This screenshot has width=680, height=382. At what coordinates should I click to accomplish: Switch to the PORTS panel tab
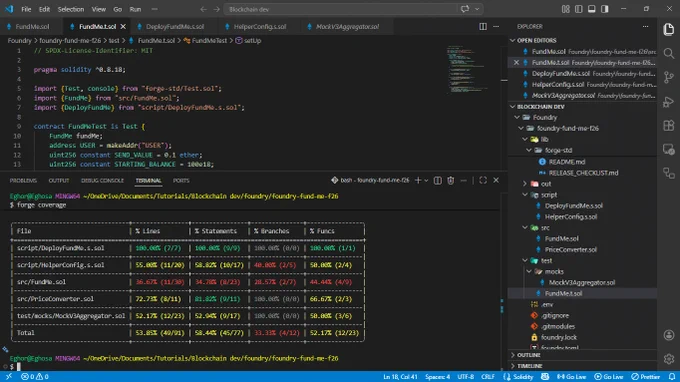tap(181, 180)
